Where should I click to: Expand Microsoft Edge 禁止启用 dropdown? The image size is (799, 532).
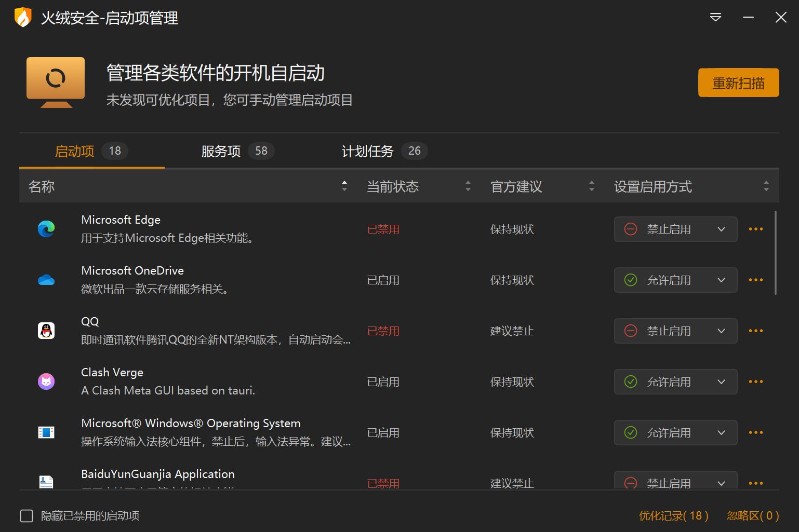click(x=675, y=229)
